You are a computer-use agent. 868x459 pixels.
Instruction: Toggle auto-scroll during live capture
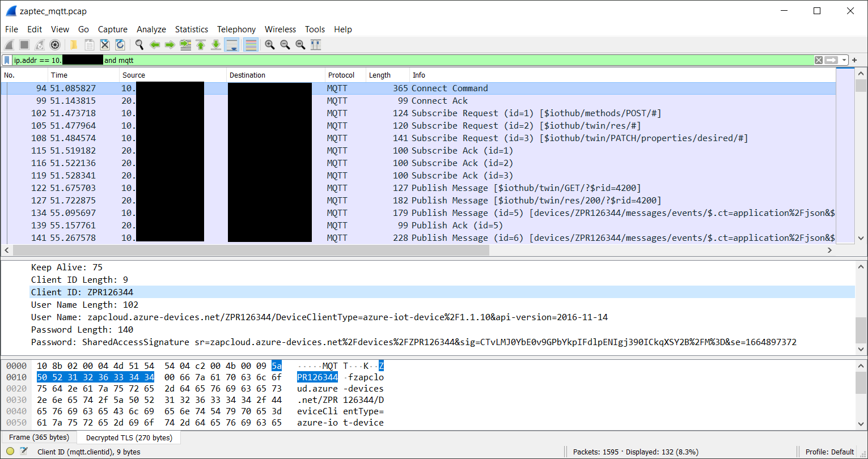tap(231, 45)
